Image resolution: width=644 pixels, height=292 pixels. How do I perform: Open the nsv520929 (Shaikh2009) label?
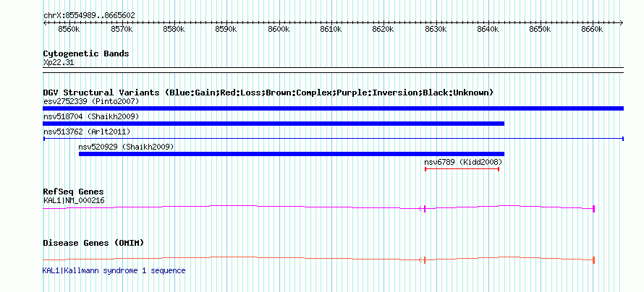(x=126, y=147)
